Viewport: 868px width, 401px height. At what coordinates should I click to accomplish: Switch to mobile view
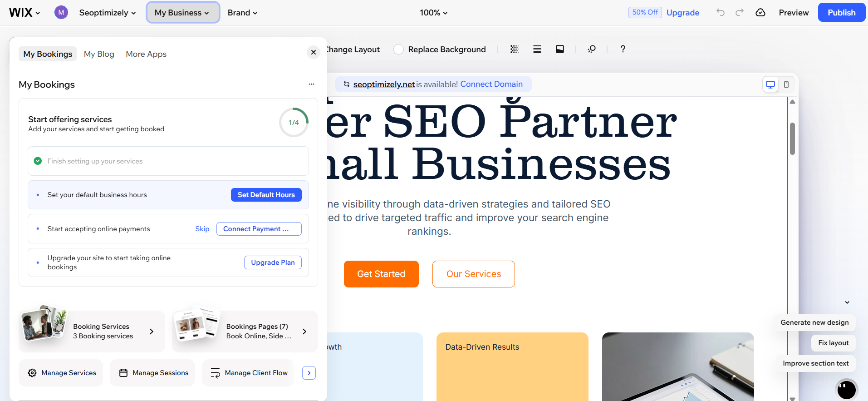786,84
